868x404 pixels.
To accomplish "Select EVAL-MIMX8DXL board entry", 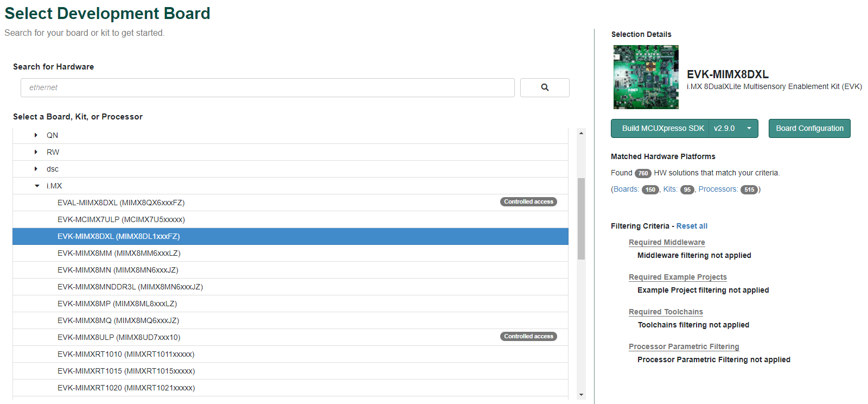I will (x=121, y=203).
